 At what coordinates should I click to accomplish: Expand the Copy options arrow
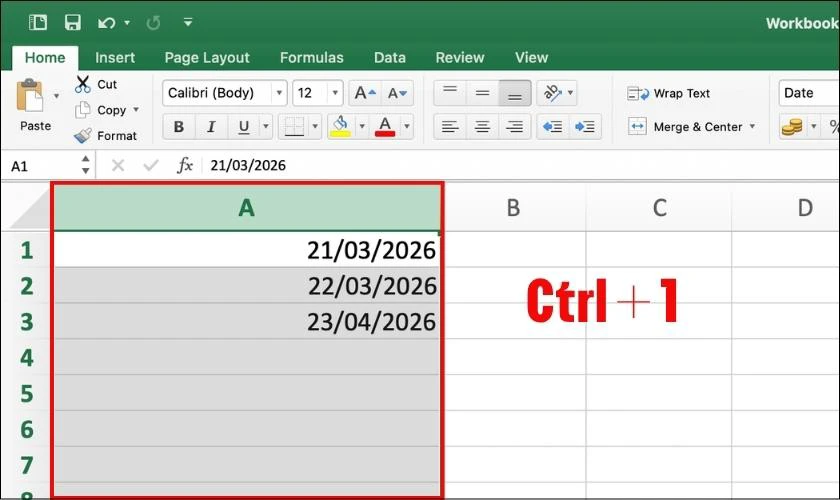[136, 109]
